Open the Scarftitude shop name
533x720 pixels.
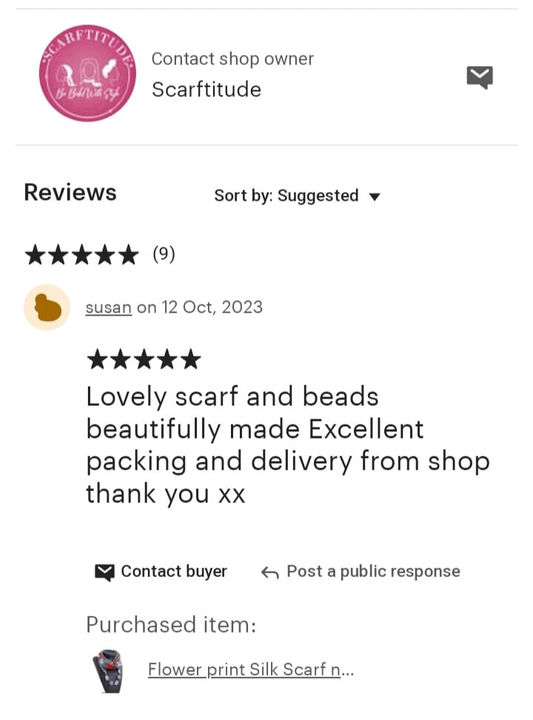pos(207,89)
